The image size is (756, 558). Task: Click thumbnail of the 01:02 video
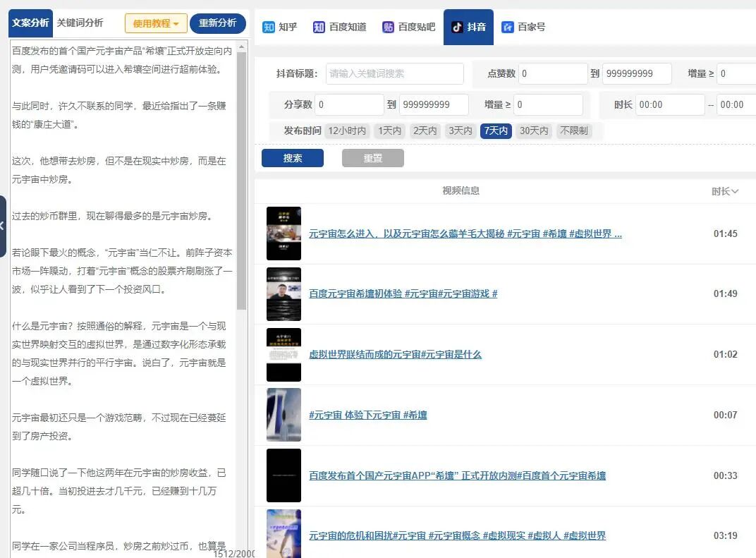point(284,355)
